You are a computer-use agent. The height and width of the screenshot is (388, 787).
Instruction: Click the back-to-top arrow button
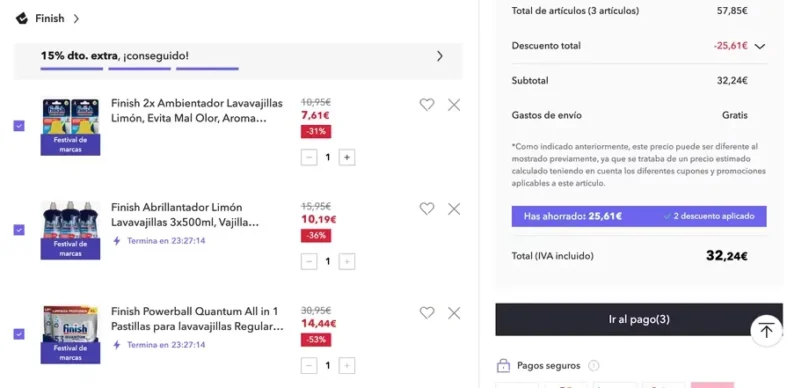[x=766, y=330]
